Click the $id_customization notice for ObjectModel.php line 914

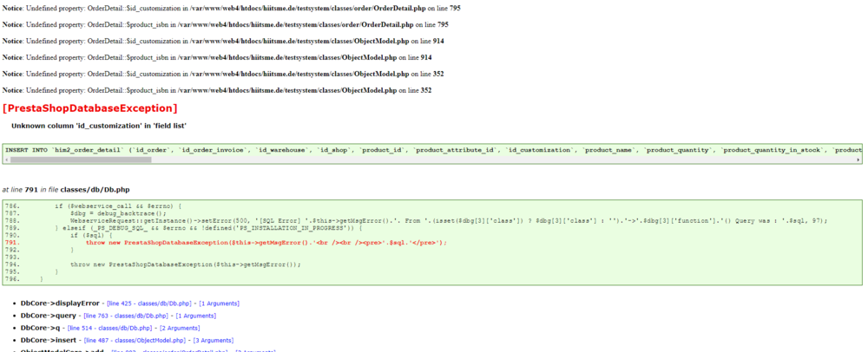(x=223, y=41)
